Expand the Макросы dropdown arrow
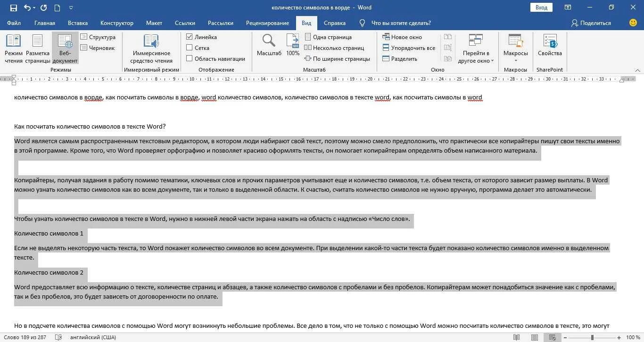 click(x=515, y=60)
